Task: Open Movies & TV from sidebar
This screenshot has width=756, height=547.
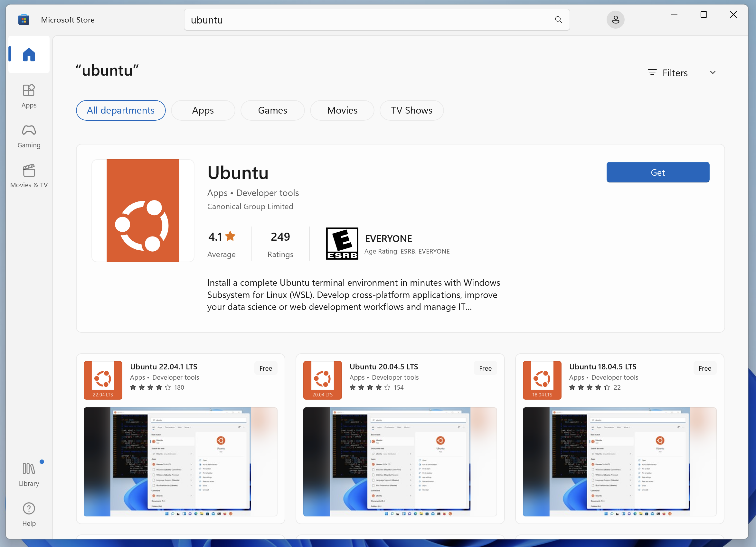Action: click(28, 176)
